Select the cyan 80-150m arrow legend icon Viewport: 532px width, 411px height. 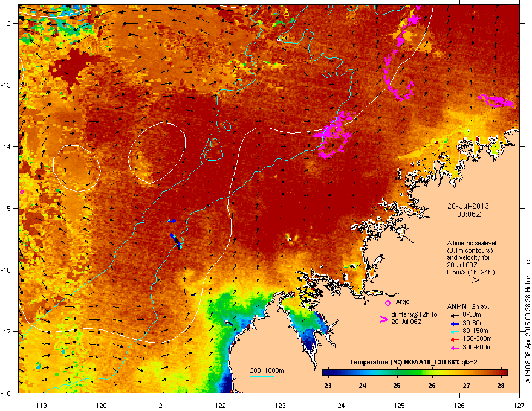455,331
